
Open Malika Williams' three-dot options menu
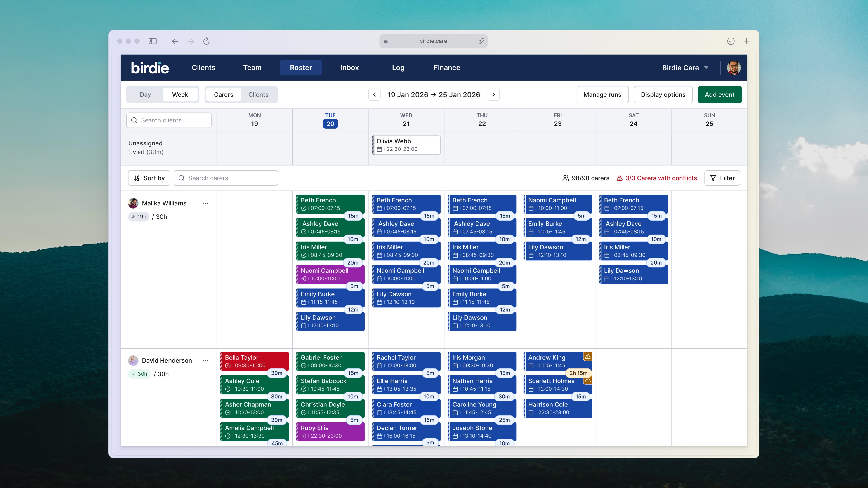point(205,203)
